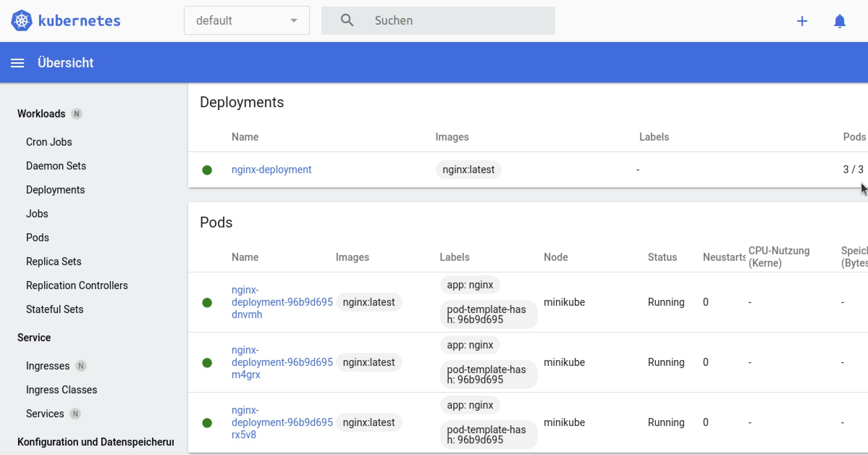
Task: Open the notifications bell
Action: pos(840,21)
